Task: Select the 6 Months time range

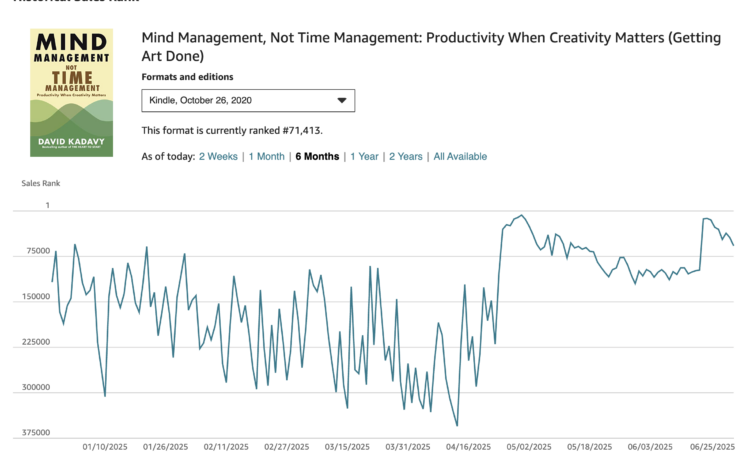Action: pos(317,156)
